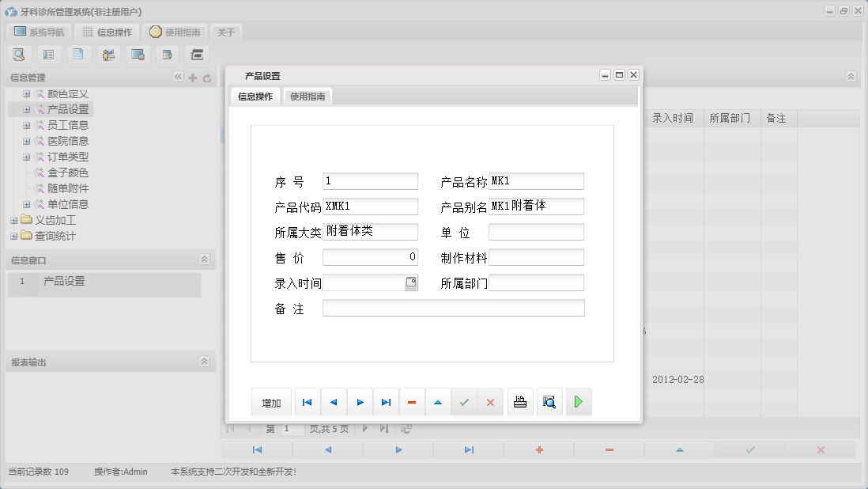Jump to first record using dialog navigation icon
Viewport: 868px width, 489px height.
pyautogui.click(x=307, y=402)
